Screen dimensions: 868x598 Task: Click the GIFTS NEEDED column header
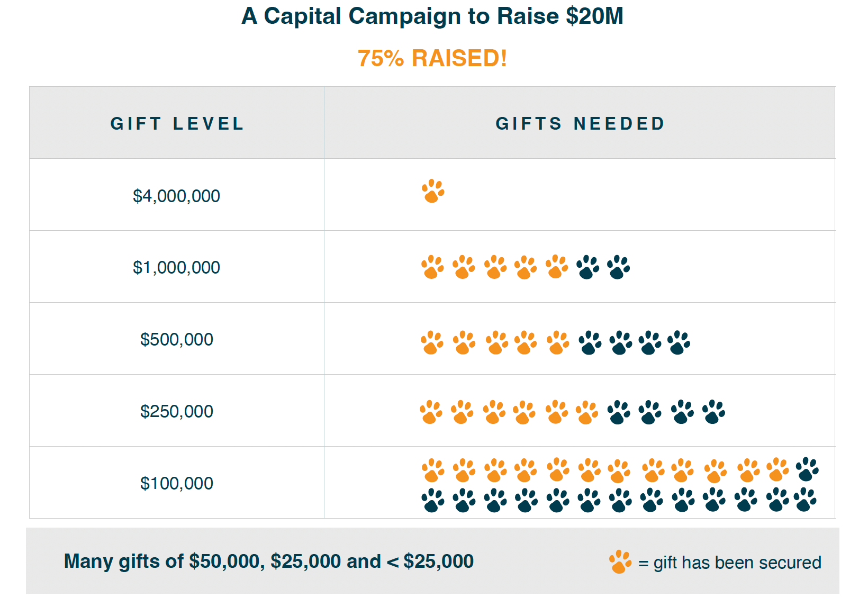[580, 124]
